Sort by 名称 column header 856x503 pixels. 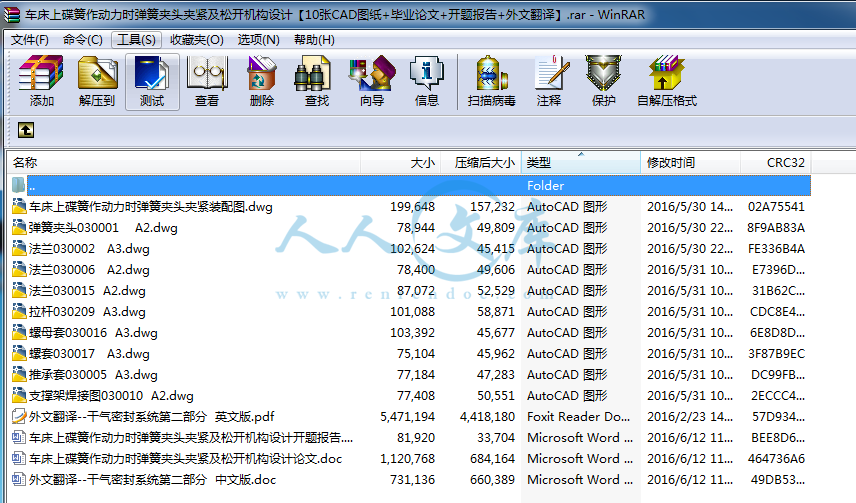[x=184, y=163]
